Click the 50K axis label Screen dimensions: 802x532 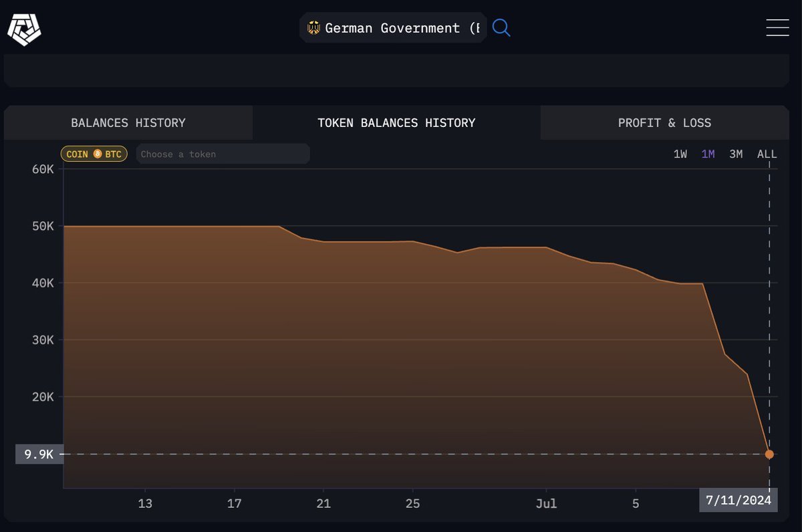43,226
